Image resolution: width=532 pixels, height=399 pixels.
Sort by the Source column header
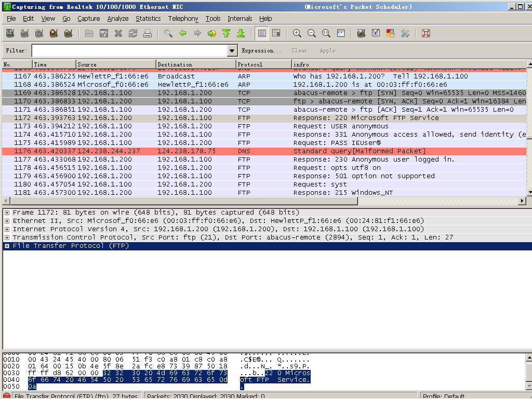point(116,64)
